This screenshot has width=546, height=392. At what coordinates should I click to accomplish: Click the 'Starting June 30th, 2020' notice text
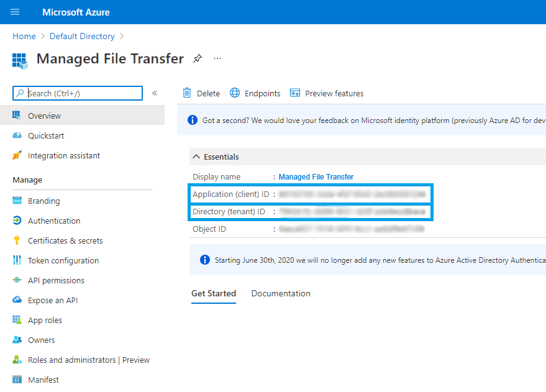tap(380, 260)
